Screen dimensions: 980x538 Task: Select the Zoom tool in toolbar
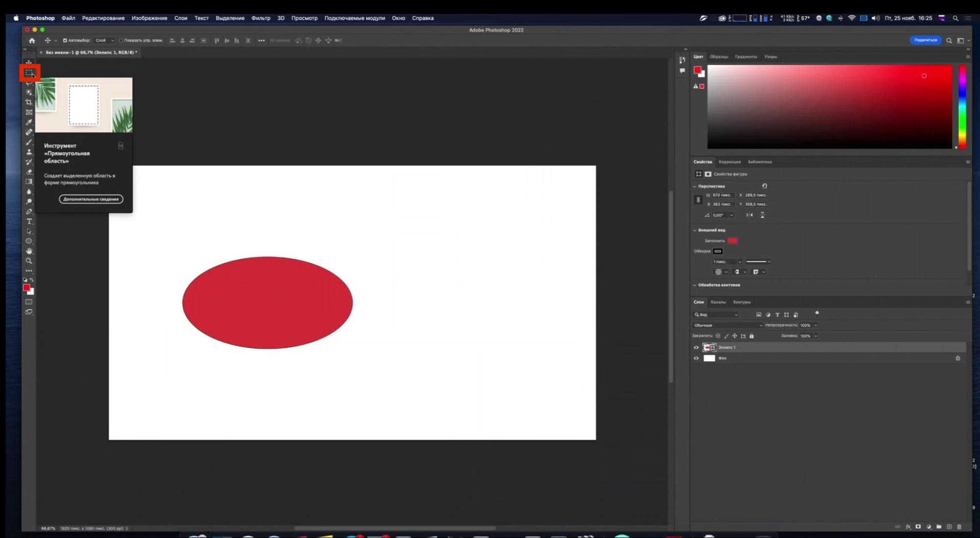click(x=29, y=261)
